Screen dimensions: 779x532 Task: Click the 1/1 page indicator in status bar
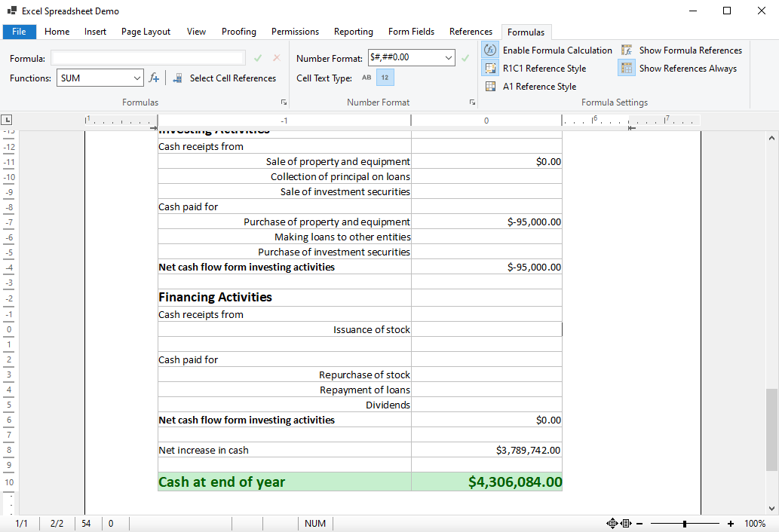pyautogui.click(x=21, y=524)
